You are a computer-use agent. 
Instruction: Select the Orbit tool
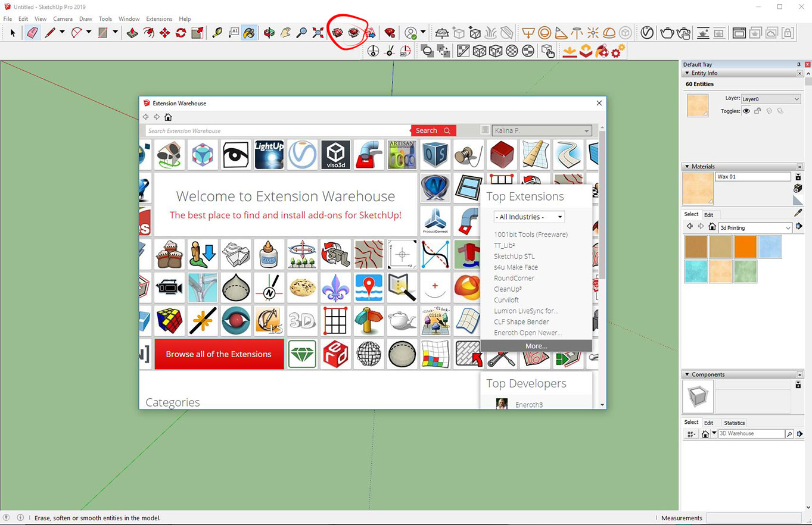[x=269, y=33]
